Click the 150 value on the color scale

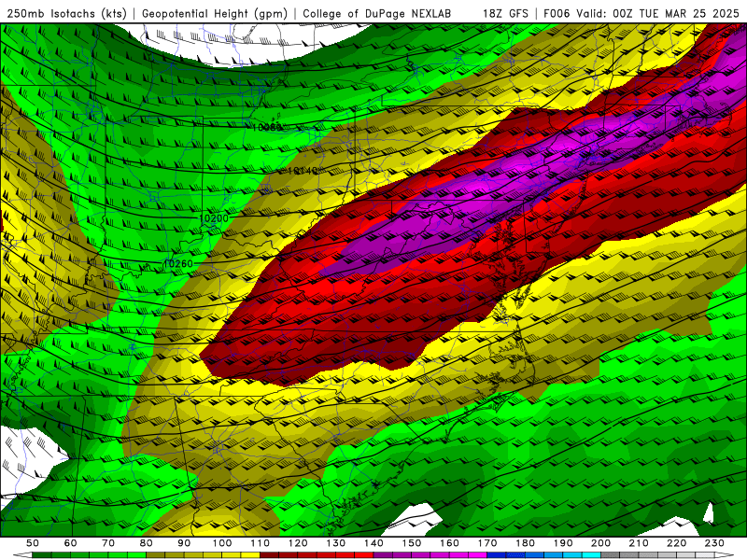[x=412, y=543]
